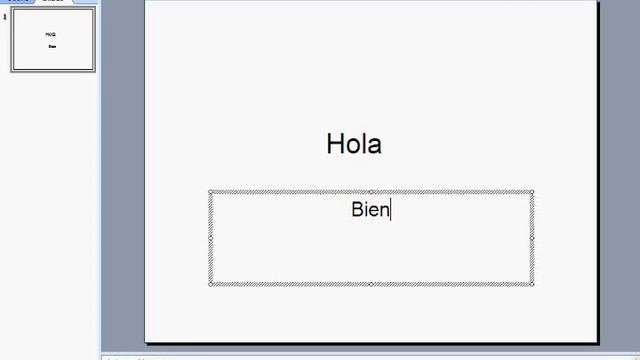Click the slide number 1 label

(x=5, y=17)
